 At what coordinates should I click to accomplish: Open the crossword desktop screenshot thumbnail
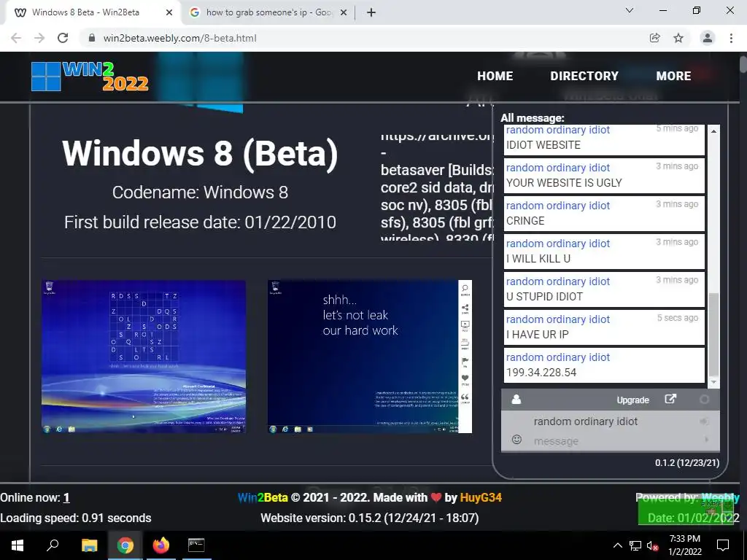pyautogui.click(x=144, y=357)
